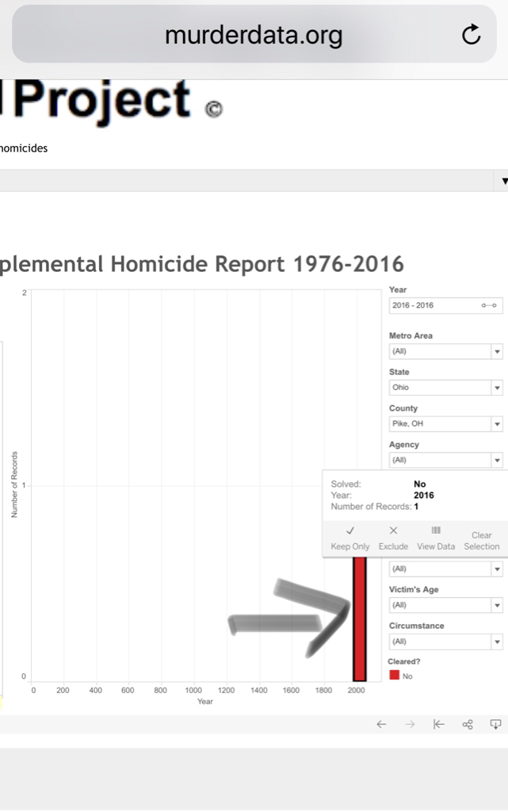Expand the Victim's Age dropdown
This screenshot has width=508, height=812.
pyautogui.click(x=497, y=605)
